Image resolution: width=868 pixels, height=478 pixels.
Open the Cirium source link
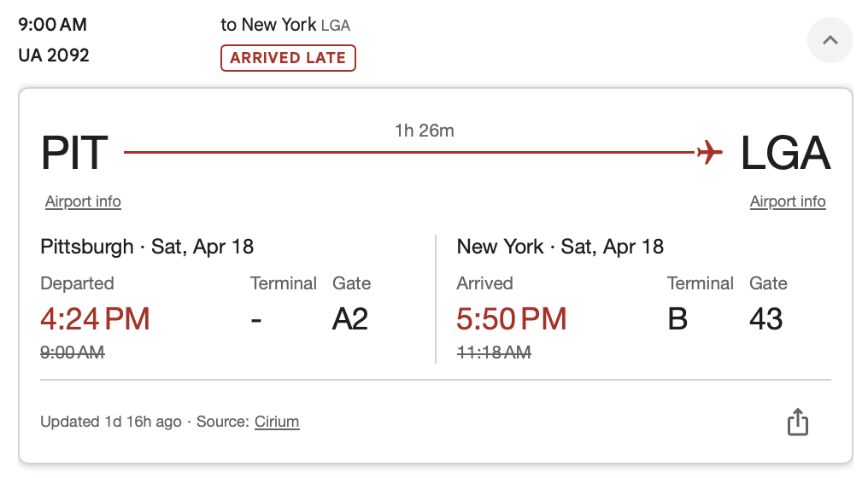pyautogui.click(x=277, y=422)
